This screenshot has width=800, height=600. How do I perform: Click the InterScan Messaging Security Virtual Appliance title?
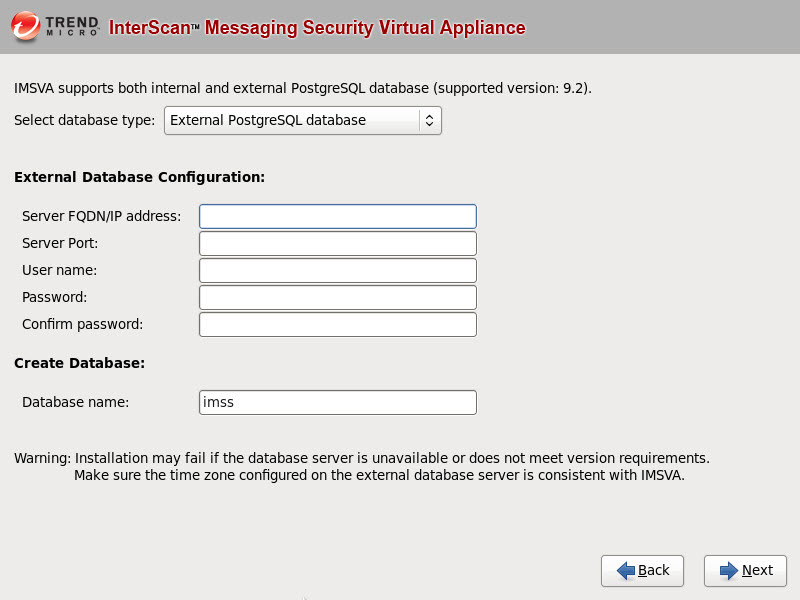tap(316, 27)
